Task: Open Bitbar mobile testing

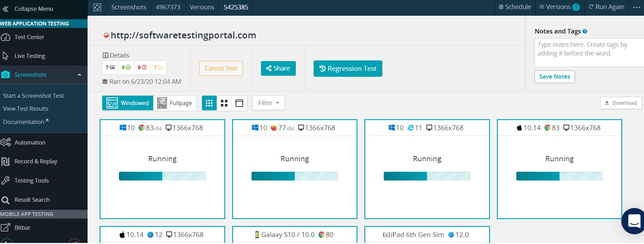Action: point(22,228)
